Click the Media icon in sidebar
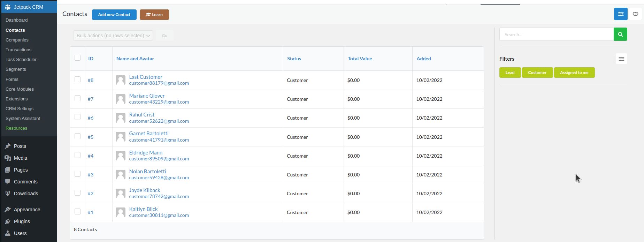 [8, 158]
